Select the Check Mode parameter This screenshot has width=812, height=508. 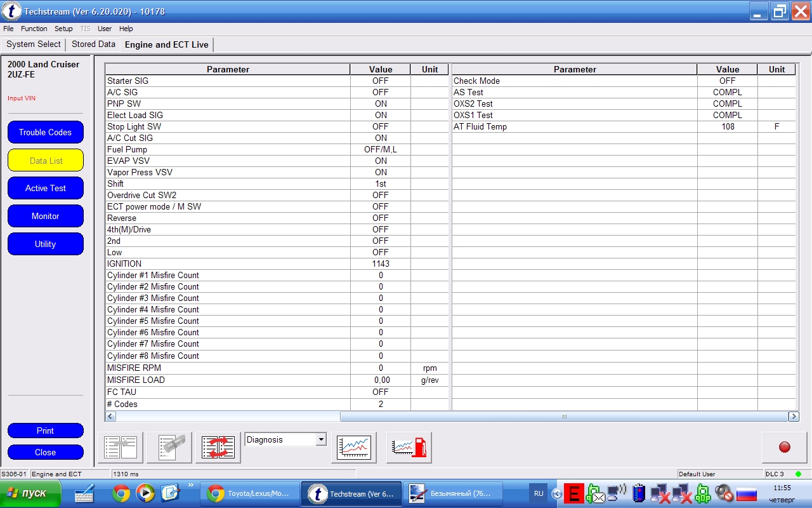point(624,81)
